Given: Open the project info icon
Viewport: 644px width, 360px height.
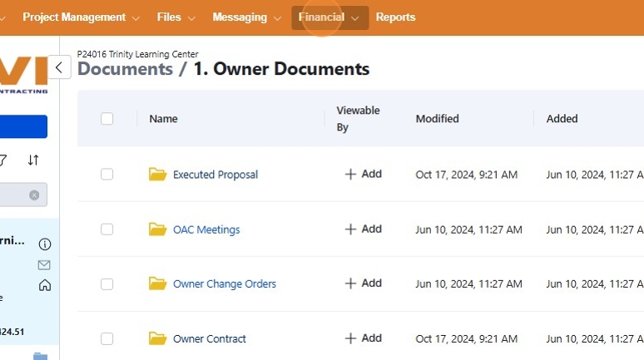Looking at the screenshot, I should coord(45,244).
